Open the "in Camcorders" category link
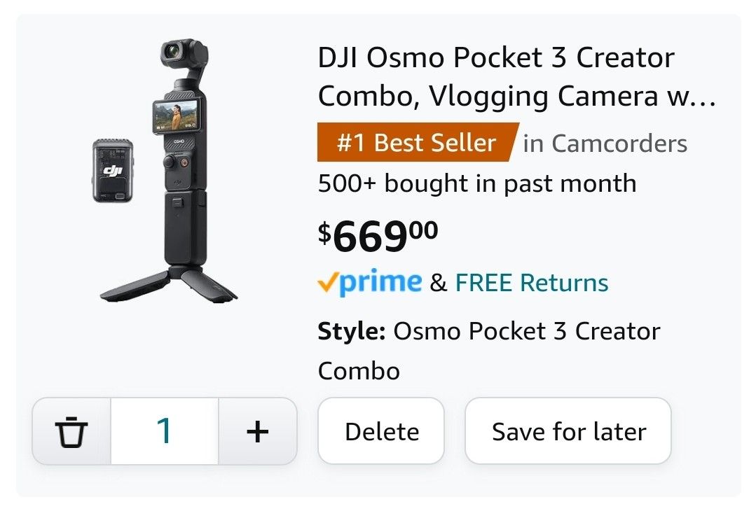 tap(605, 143)
